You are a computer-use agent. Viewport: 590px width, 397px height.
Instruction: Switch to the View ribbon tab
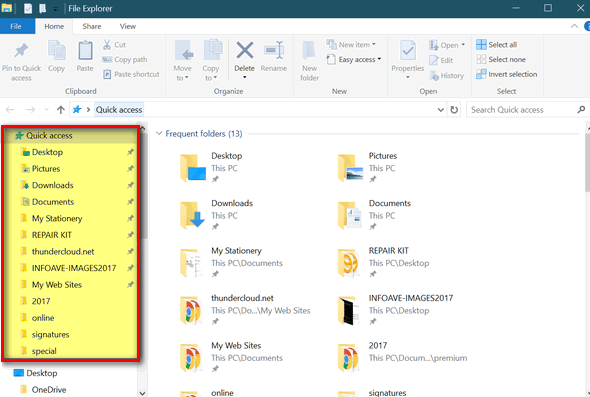click(128, 26)
